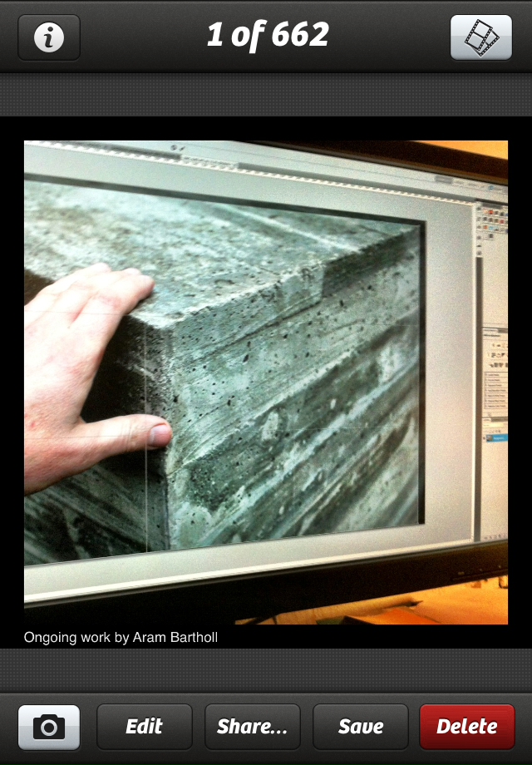Screen dimensions: 532x765
Task: Open the photo info panel
Action: coord(49,37)
